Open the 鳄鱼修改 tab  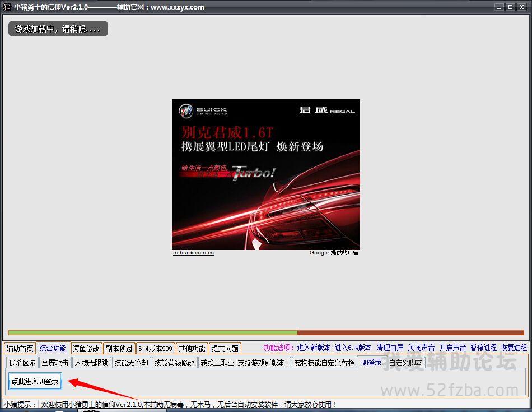(86, 349)
